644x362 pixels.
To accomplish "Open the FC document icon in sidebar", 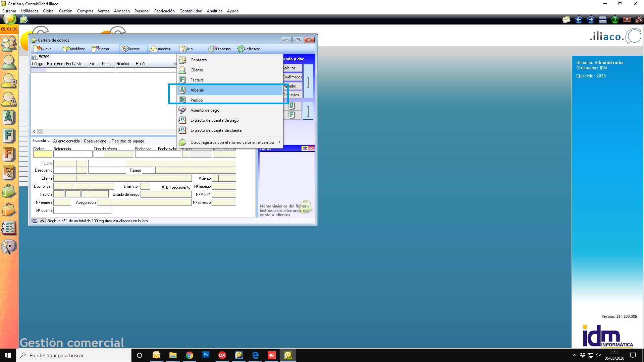I will pyautogui.click(x=9, y=173).
